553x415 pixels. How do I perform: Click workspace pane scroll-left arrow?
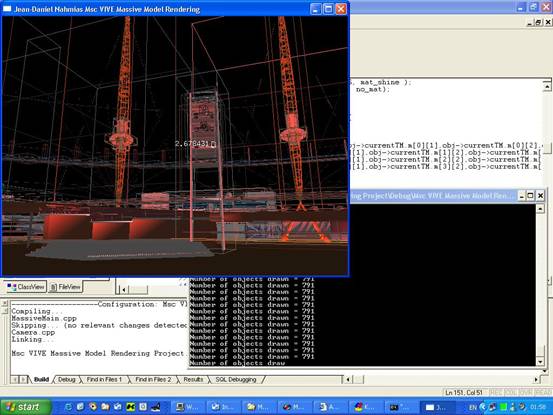point(123,290)
